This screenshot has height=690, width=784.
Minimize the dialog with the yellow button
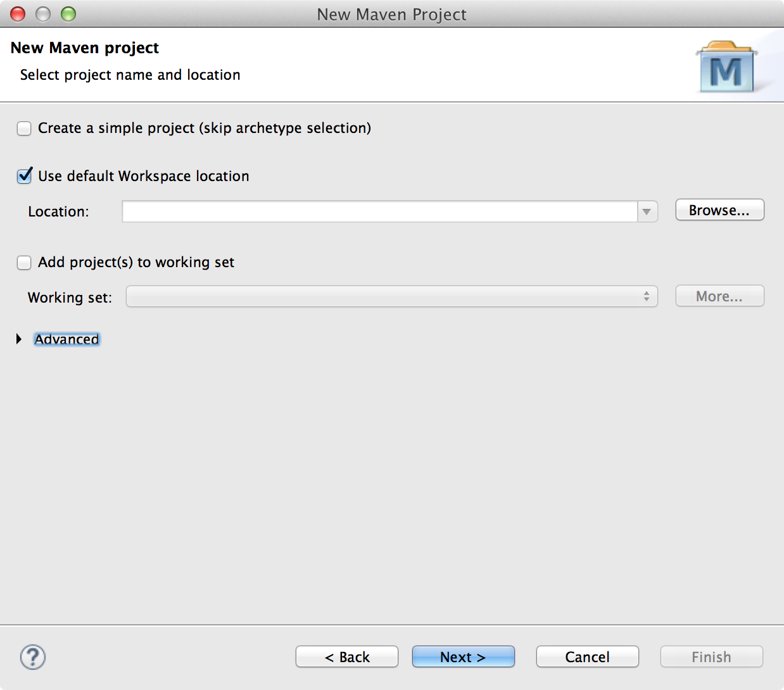pos(43,14)
